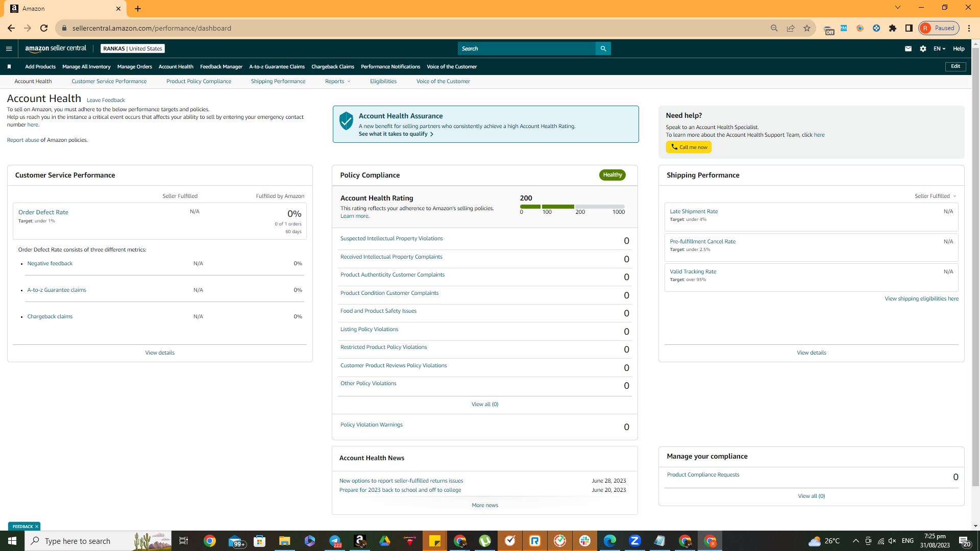Viewport: 980px width, 551px height.
Task: Open Feedback Manager in favorites bar
Action: click(x=222, y=67)
